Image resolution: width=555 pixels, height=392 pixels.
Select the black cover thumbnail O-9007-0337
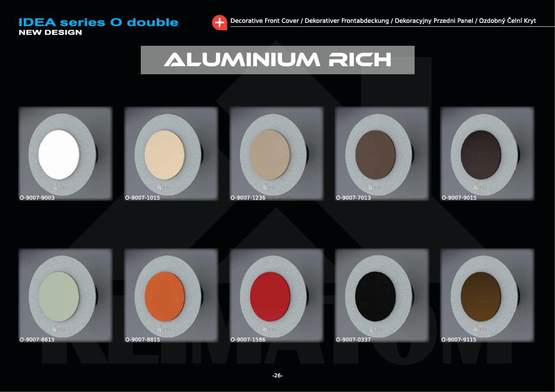coord(382,295)
